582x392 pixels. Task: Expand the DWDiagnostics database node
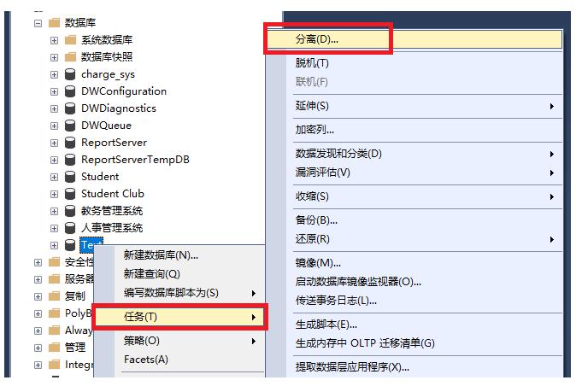tap(54, 108)
